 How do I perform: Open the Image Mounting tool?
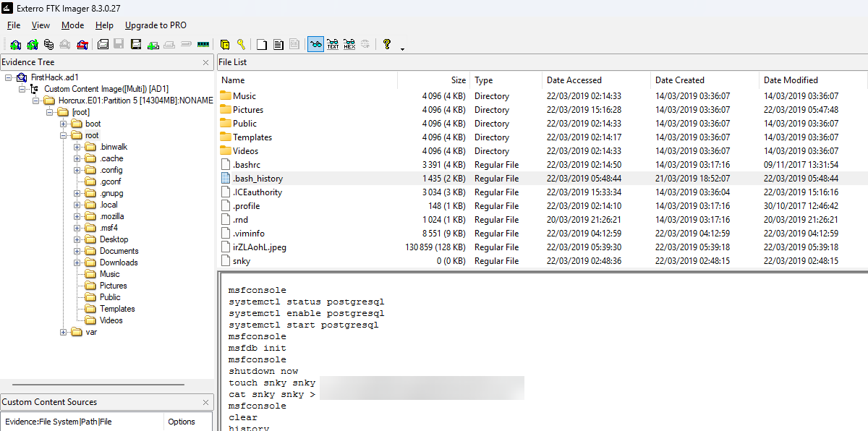[x=48, y=44]
